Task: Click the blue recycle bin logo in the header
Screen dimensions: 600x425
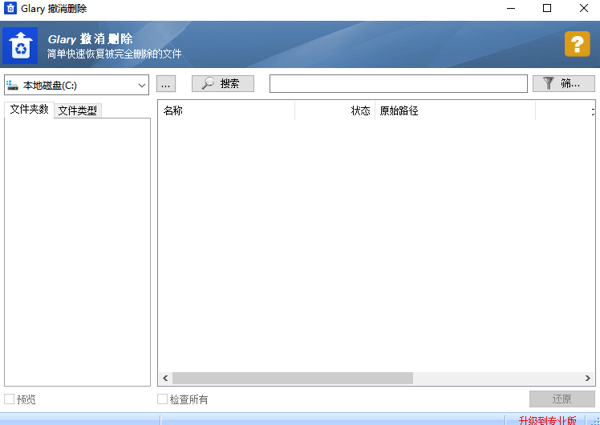Action: [x=19, y=45]
